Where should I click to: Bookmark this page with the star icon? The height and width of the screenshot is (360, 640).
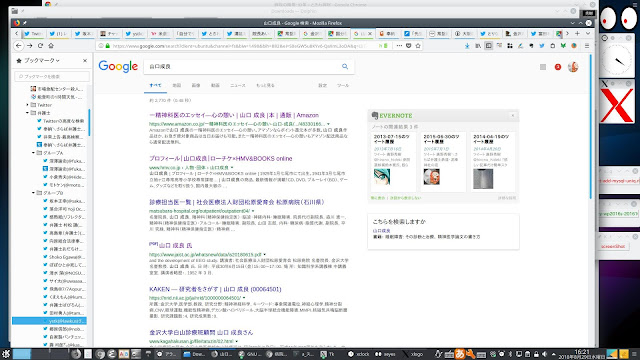point(418,46)
